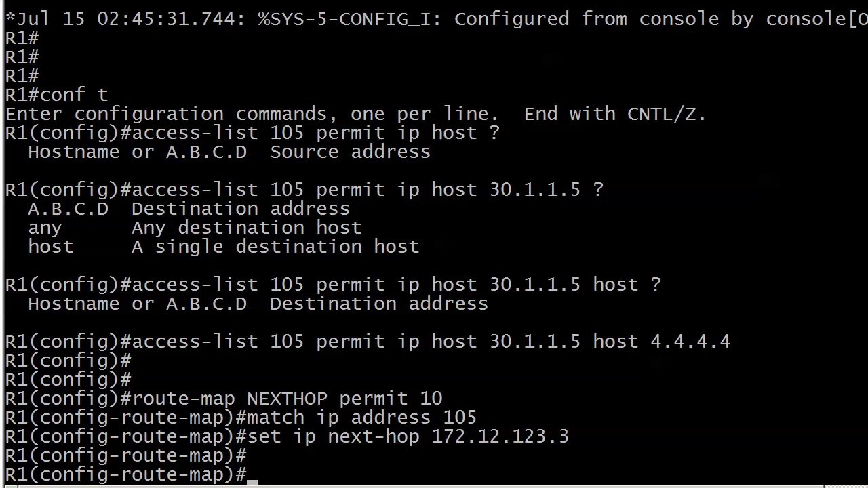Click the 'A.B.C.D Destination address' help option
The image size is (868, 488).
[x=189, y=209]
